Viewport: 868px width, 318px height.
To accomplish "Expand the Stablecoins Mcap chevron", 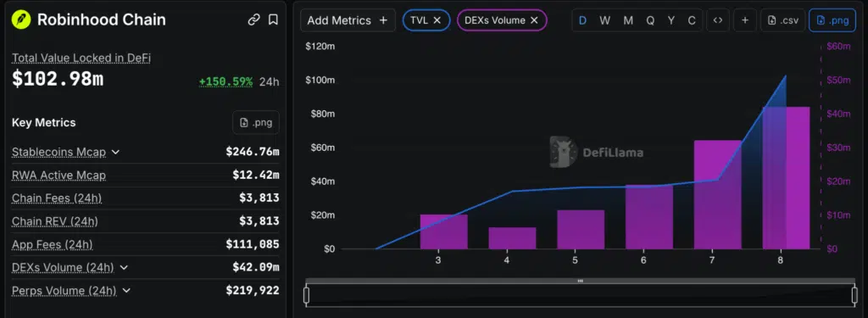I will (115, 152).
